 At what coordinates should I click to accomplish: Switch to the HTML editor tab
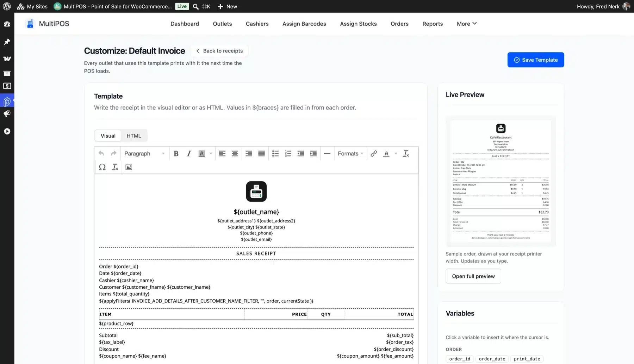(134, 136)
